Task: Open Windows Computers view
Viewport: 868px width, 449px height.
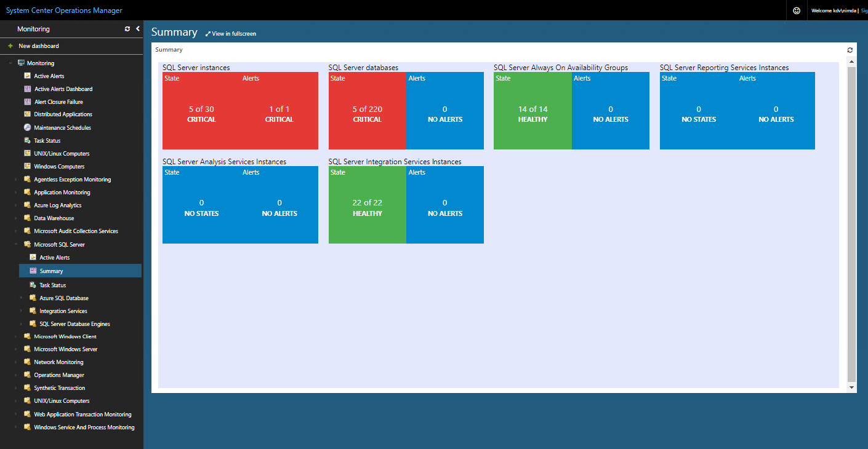Action: [59, 166]
